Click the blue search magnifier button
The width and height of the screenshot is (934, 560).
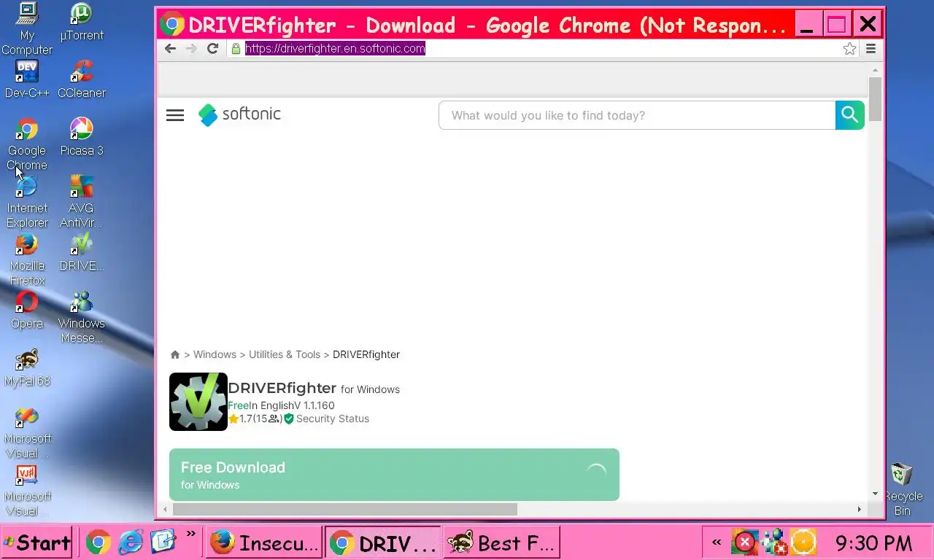(849, 115)
